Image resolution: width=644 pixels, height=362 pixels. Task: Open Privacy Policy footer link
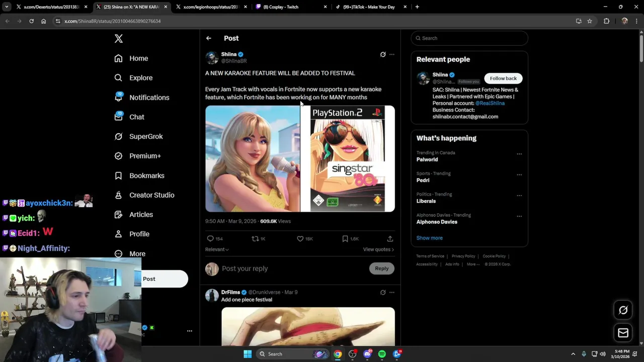pos(463,256)
